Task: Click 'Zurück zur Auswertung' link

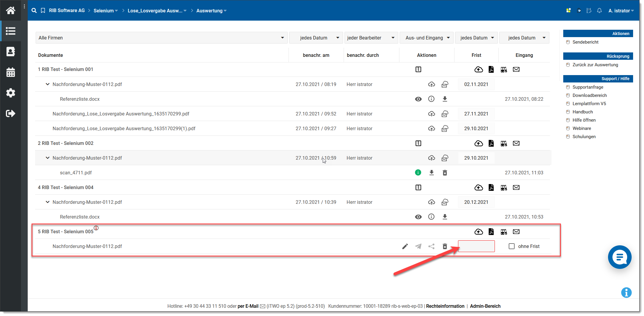Action: coord(595,65)
